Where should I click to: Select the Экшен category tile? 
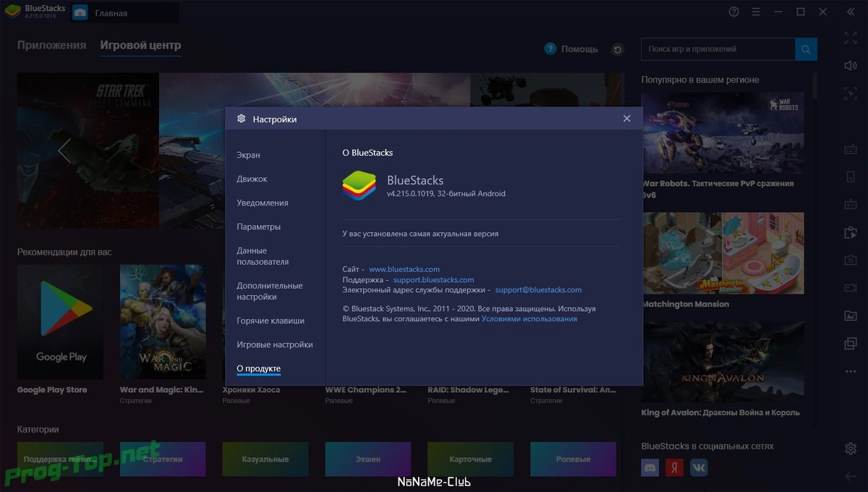pos(368,459)
